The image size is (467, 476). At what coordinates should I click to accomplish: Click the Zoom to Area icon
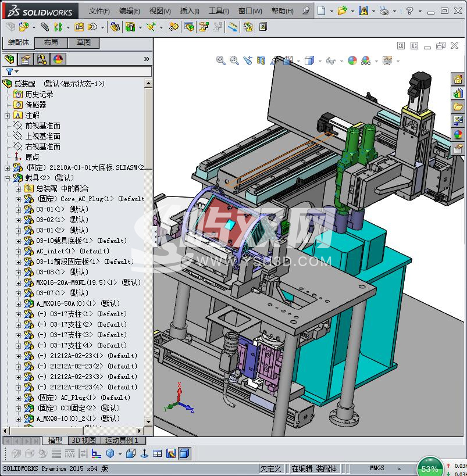pos(234,60)
